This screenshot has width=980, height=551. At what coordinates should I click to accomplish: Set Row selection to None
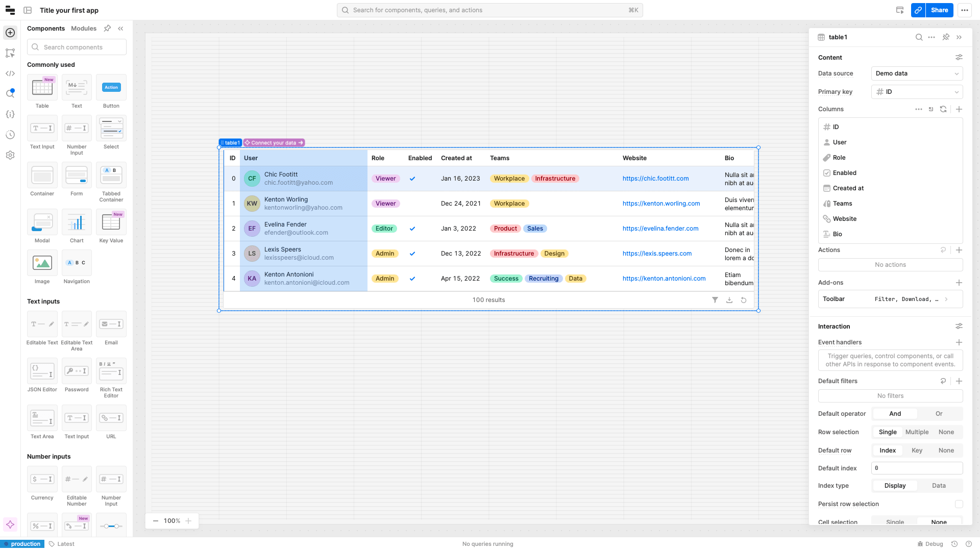coord(946,432)
